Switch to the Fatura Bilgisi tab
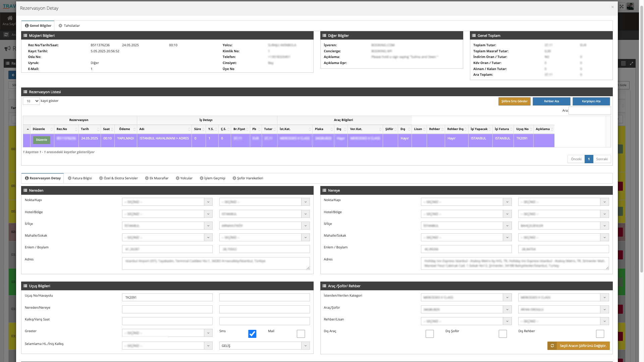Viewport: 644px width, 362px height. pyautogui.click(x=80, y=178)
